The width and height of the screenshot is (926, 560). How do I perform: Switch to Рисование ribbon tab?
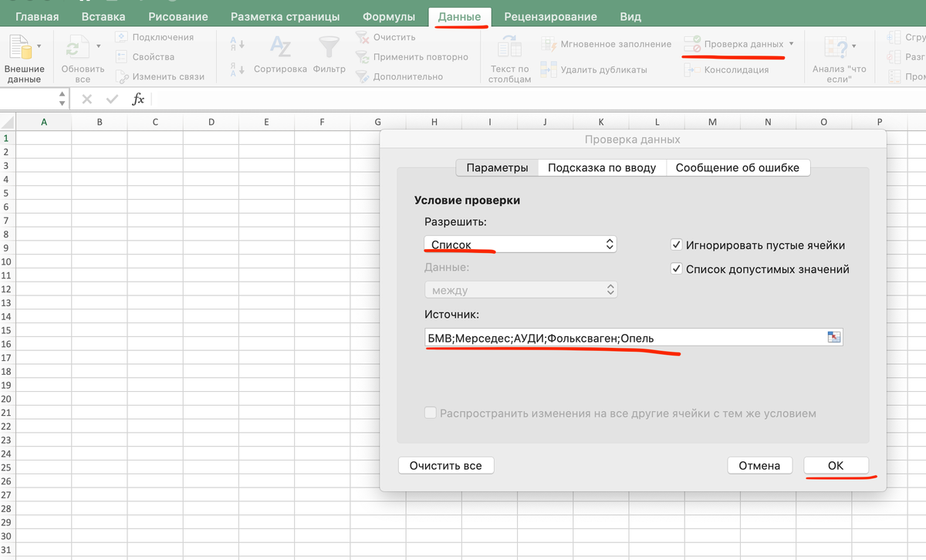click(x=178, y=16)
